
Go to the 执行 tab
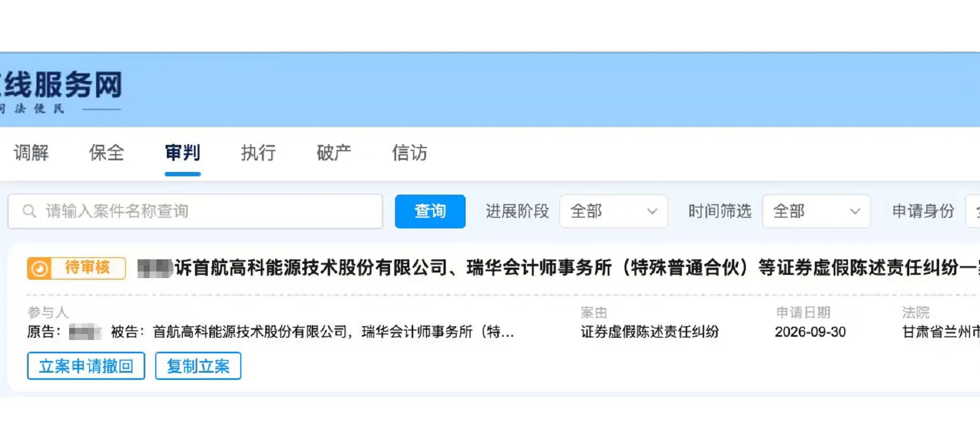[x=258, y=153]
